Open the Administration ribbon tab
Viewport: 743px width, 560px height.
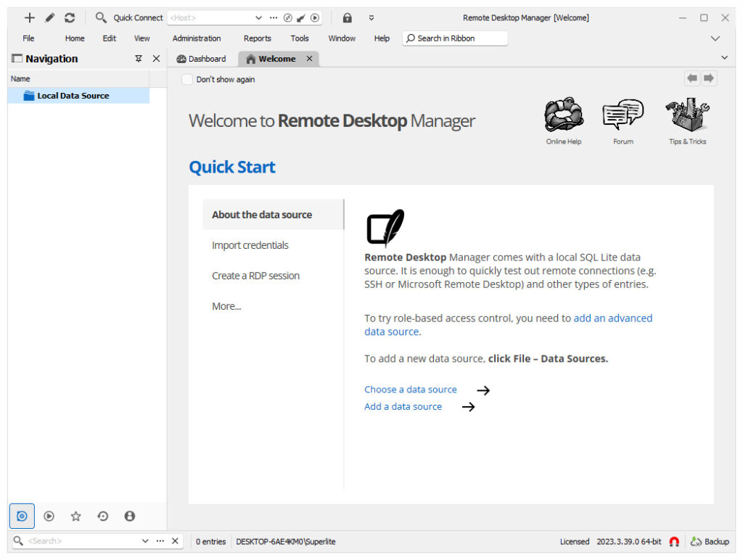(x=197, y=38)
